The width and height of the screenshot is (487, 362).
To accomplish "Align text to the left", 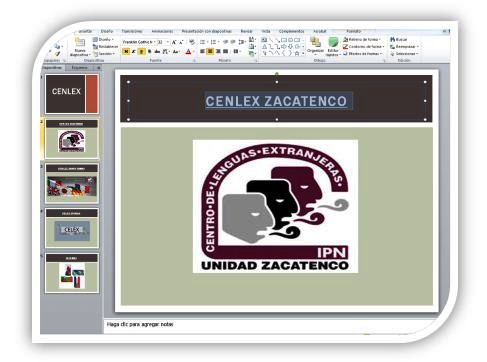I will pyautogui.click(x=202, y=51).
